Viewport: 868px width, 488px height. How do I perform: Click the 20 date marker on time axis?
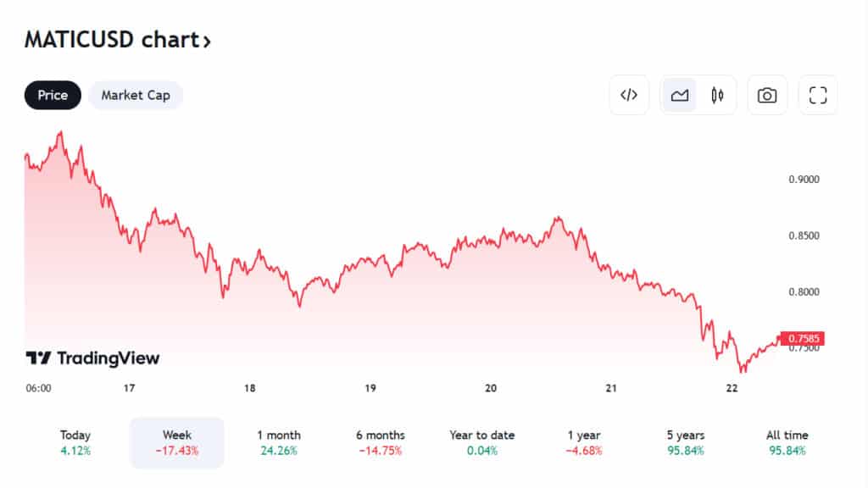pyautogui.click(x=491, y=388)
